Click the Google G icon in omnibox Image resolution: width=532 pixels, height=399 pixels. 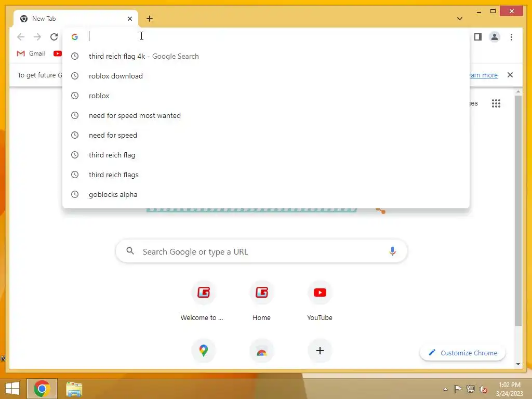click(x=75, y=37)
